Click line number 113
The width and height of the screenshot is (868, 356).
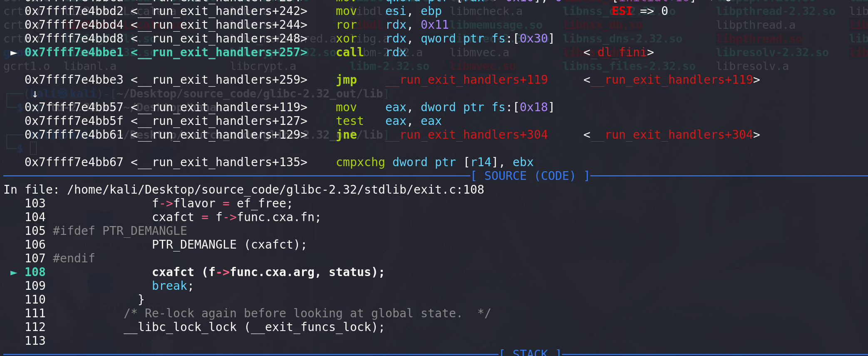(35, 341)
